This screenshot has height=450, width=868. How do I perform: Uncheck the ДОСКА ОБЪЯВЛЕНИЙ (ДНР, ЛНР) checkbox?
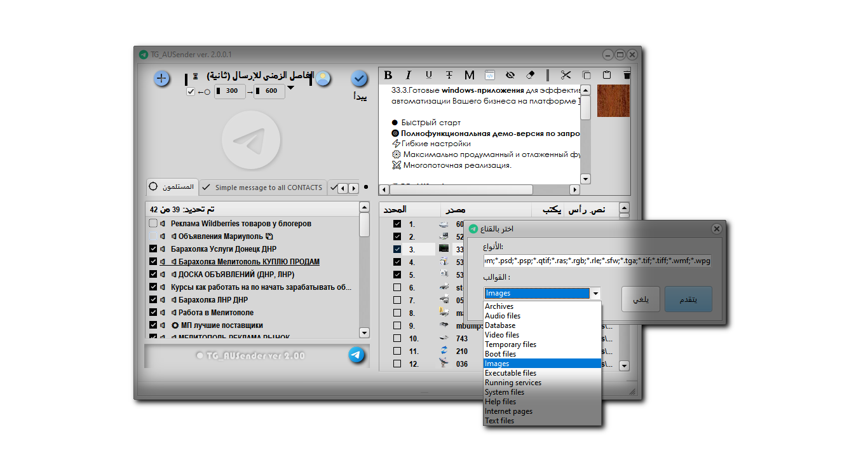coord(153,275)
